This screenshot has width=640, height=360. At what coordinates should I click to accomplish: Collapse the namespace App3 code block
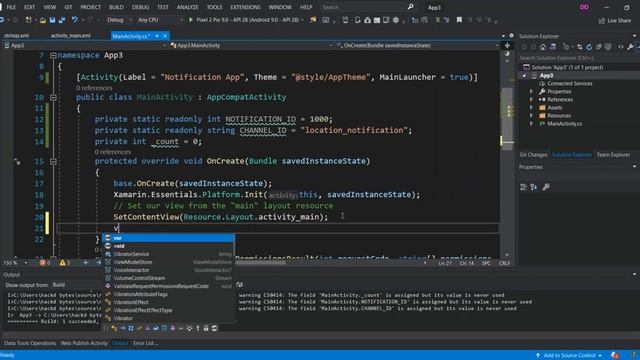point(53,55)
